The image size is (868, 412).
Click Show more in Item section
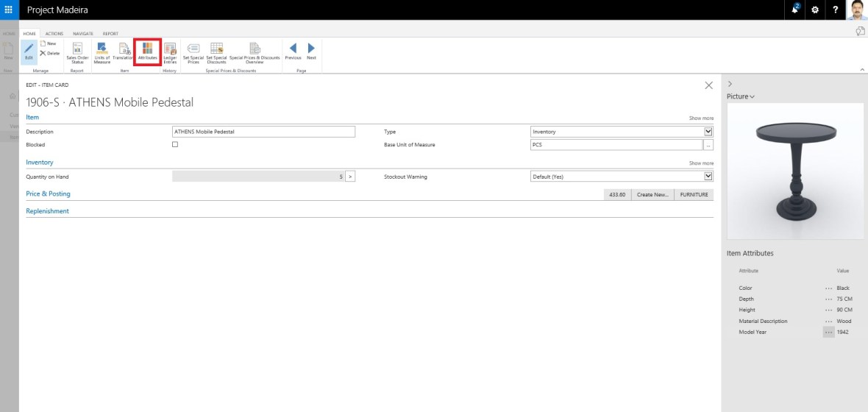click(700, 118)
